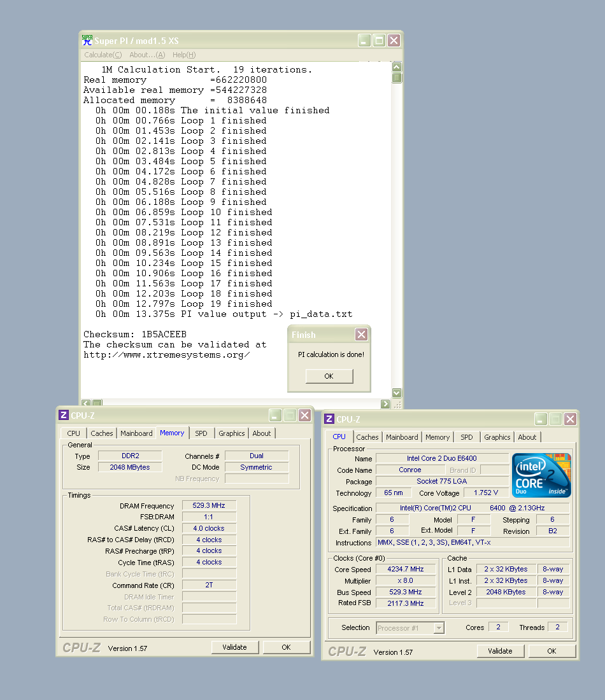
Task: Click the Super PI title bar icon
Action: pyautogui.click(x=87, y=40)
